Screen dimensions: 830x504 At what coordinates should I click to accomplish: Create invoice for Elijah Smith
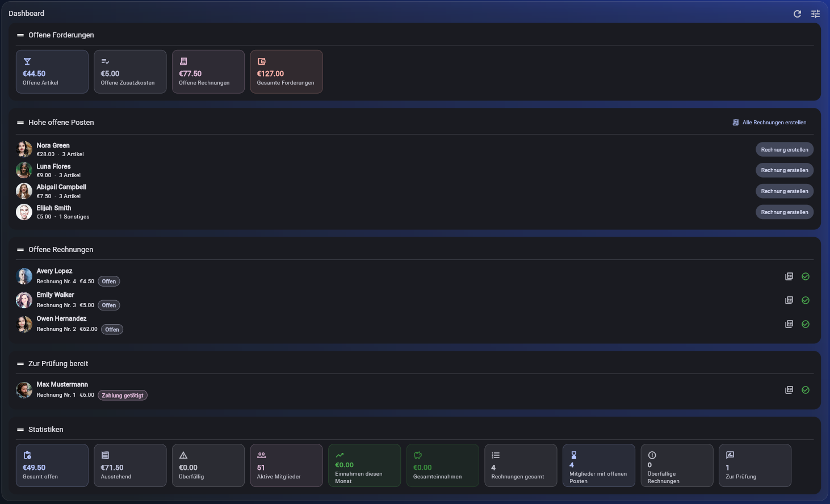pyautogui.click(x=785, y=212)
